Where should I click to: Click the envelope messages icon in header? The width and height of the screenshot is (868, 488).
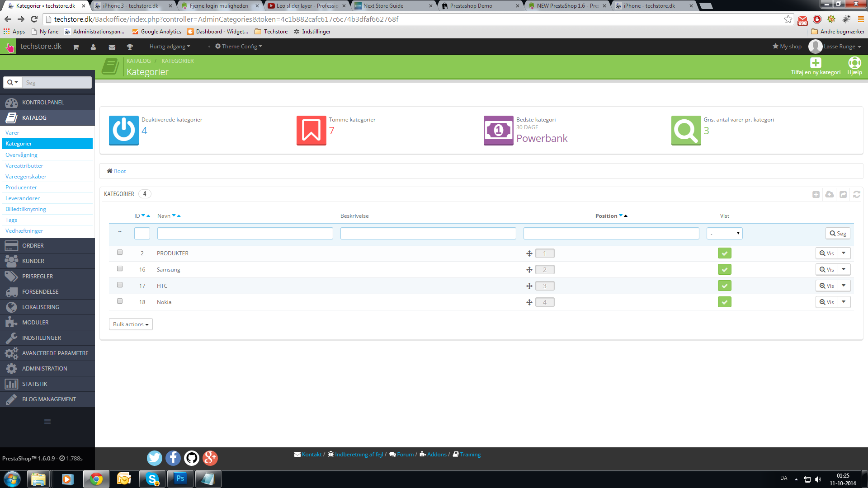click(x=112, y=47)
